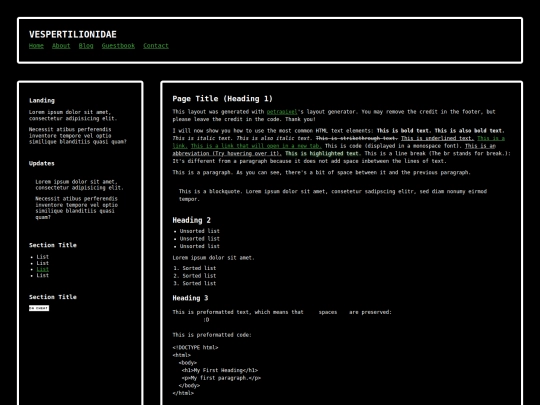
Task: Click the 'This is highlighted text' span
Action: click(x=322, y=154)
